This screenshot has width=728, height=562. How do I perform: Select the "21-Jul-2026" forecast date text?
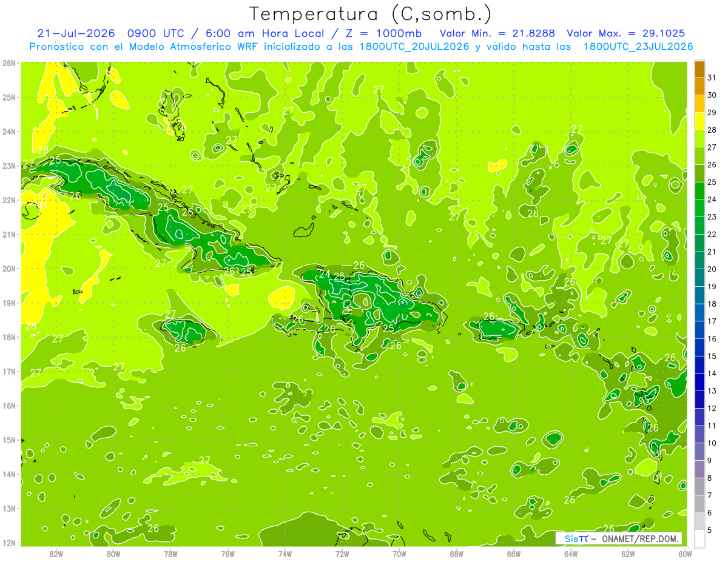coord(76,33)
